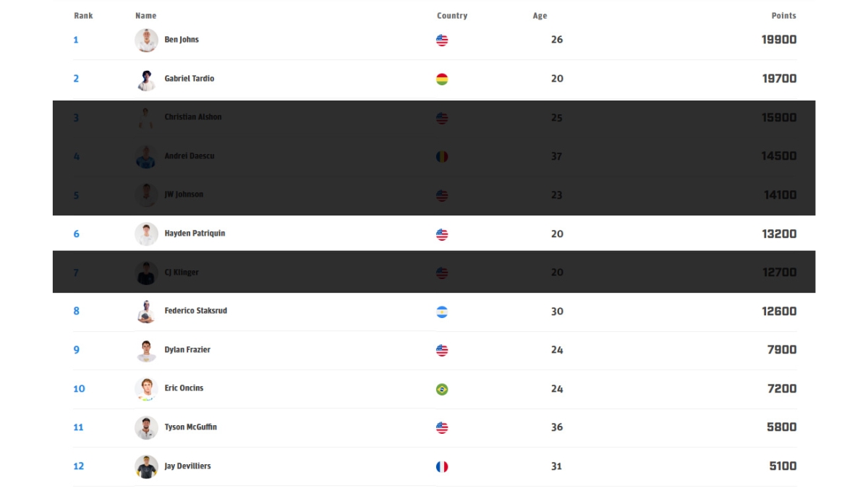This screenshot has width=868, height=488.
Task: Open Tyson McGuffin's name link
Action: (x=190, y=427)
